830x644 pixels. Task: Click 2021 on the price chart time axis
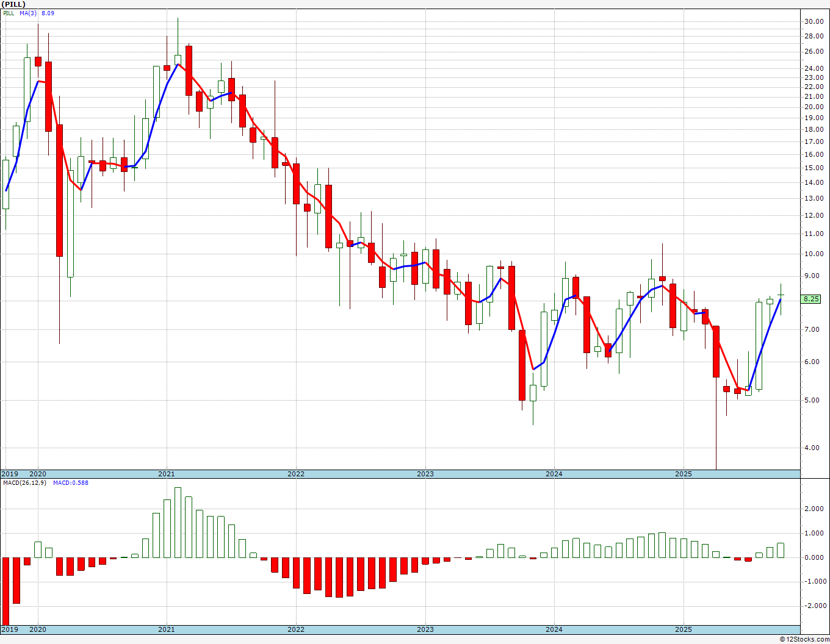point(167,474)
